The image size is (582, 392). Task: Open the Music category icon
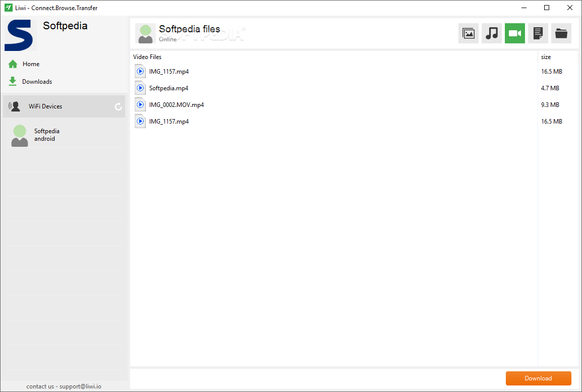(492, 33)
